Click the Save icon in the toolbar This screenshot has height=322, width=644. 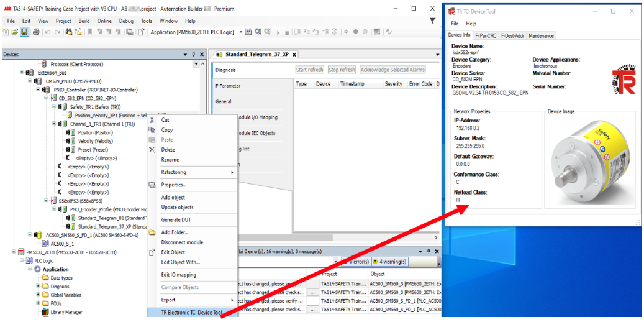coord(25,32)
